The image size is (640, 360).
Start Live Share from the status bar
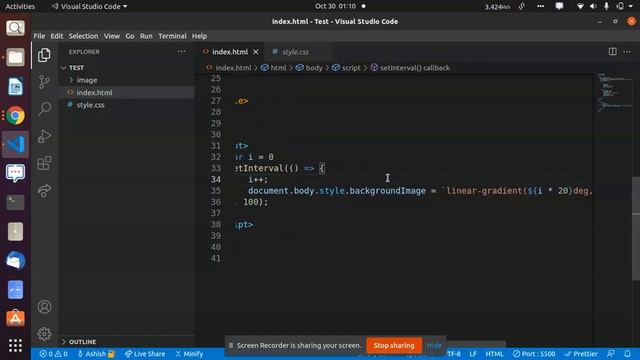click(x=145, y=354)
